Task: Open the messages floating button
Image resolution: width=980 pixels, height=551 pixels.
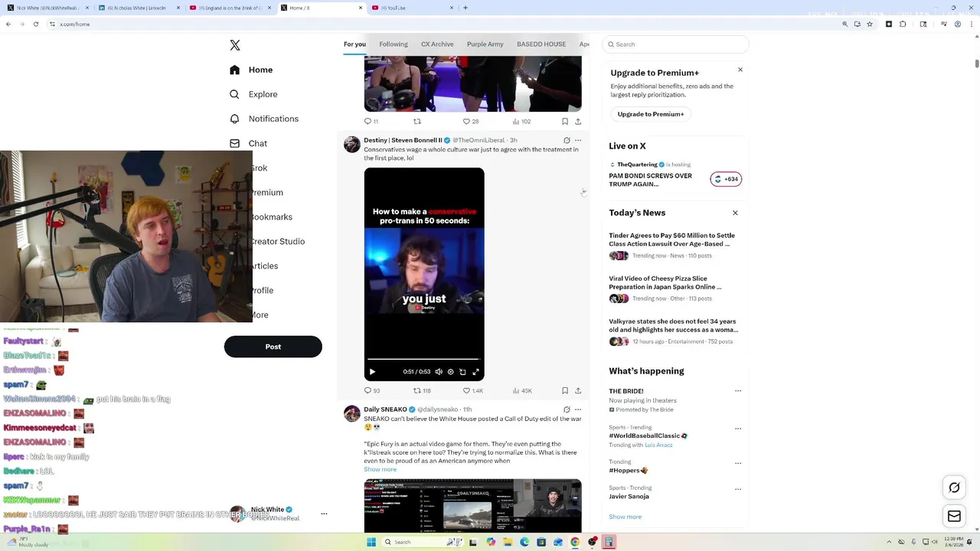Action: (x=954, y=517)
